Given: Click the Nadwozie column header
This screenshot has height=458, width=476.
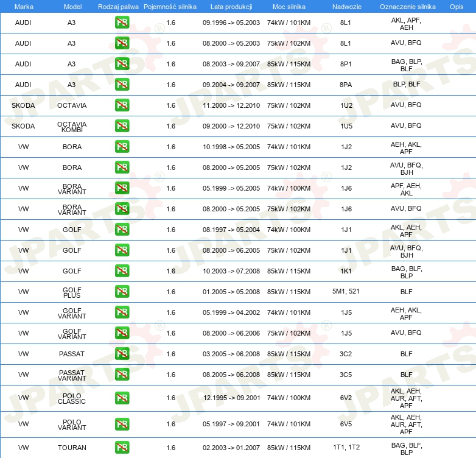Looking at the screenshot, I should click(347, 7).
